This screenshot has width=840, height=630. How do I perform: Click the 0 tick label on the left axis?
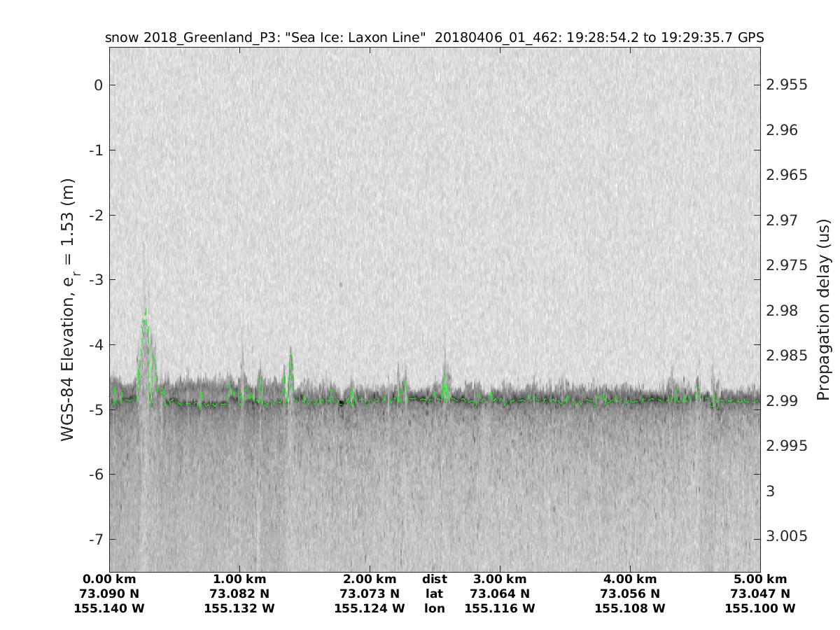pyautogui.click(x=99, y=85)
